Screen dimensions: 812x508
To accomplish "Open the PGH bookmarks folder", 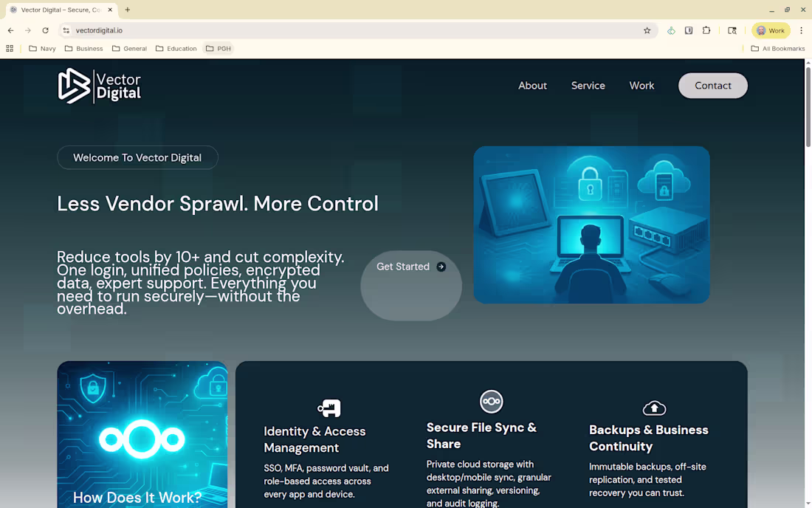I will point(218,48).
